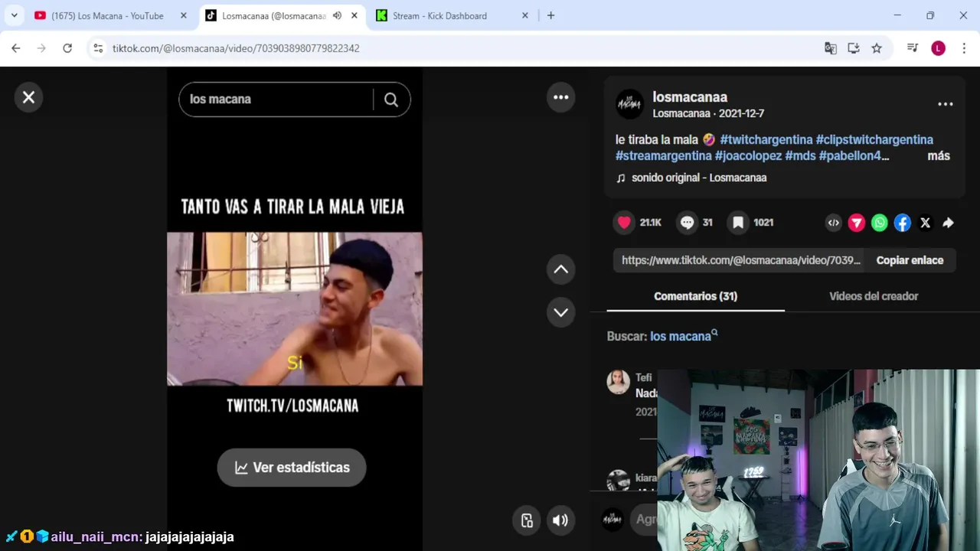980x551 pixels.
Task: Click the address bar URL
Action: point(236,48)
